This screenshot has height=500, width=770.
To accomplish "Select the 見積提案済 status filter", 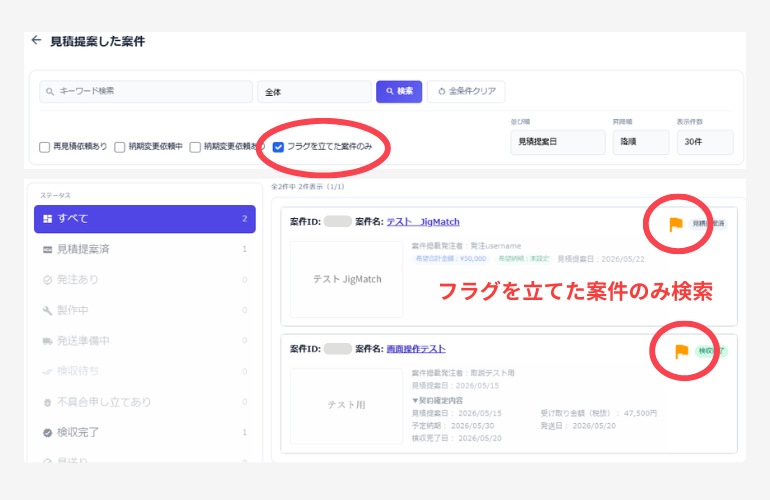I will tap(145, 250).
